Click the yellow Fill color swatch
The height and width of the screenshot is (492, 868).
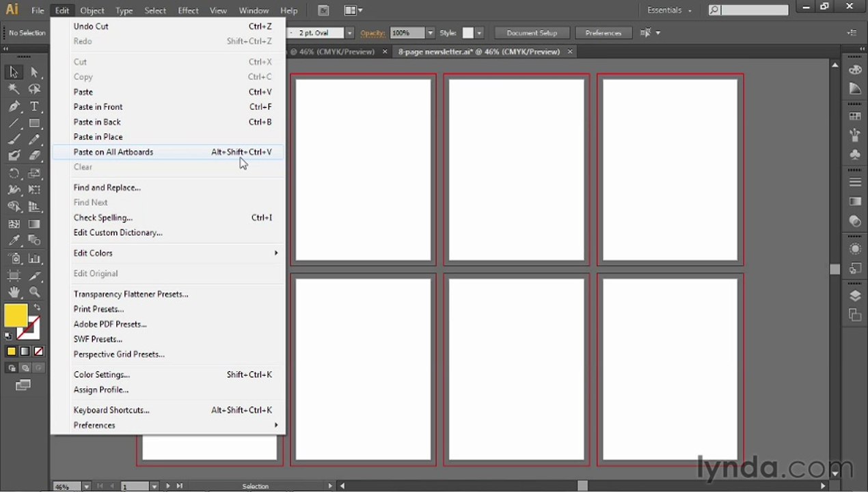[16, 316]
